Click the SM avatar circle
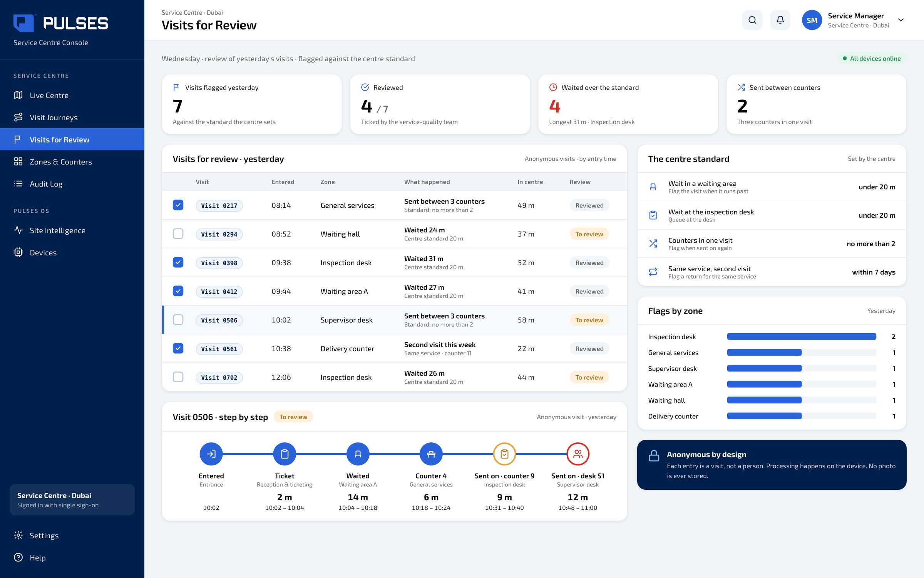 (x=812, y=20)
